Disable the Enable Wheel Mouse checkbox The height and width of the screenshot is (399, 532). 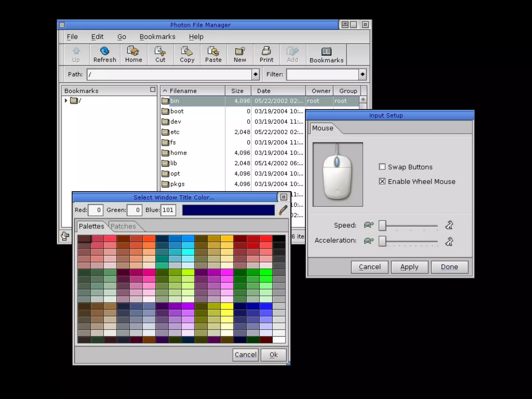pyautogui.click(x=382, y=181)
